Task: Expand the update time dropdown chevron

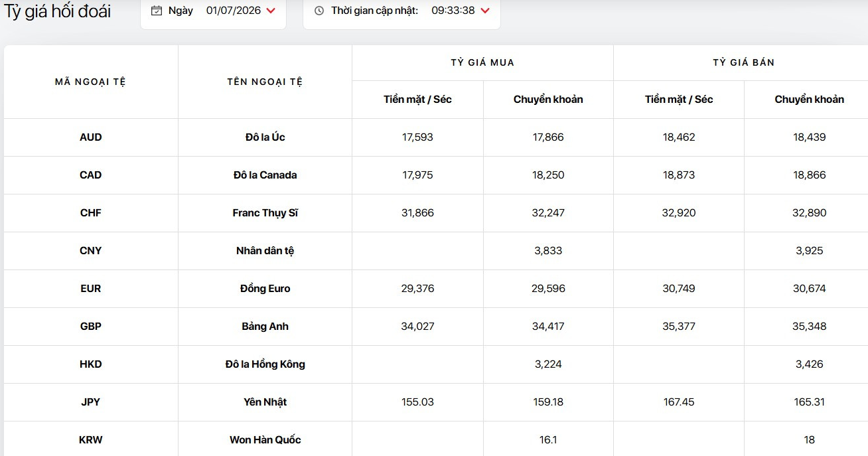Action: pyautogui.click(x=485, y=11)
